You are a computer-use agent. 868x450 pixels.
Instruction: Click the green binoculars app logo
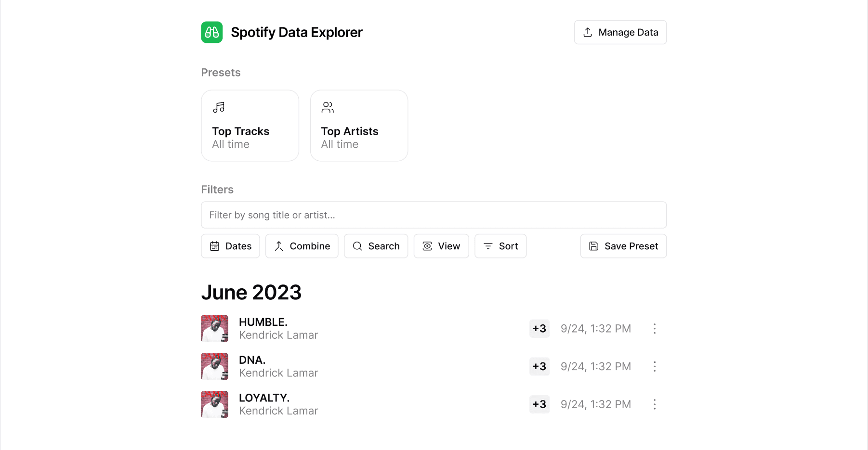pyautogui.click(x=212, y=32)
